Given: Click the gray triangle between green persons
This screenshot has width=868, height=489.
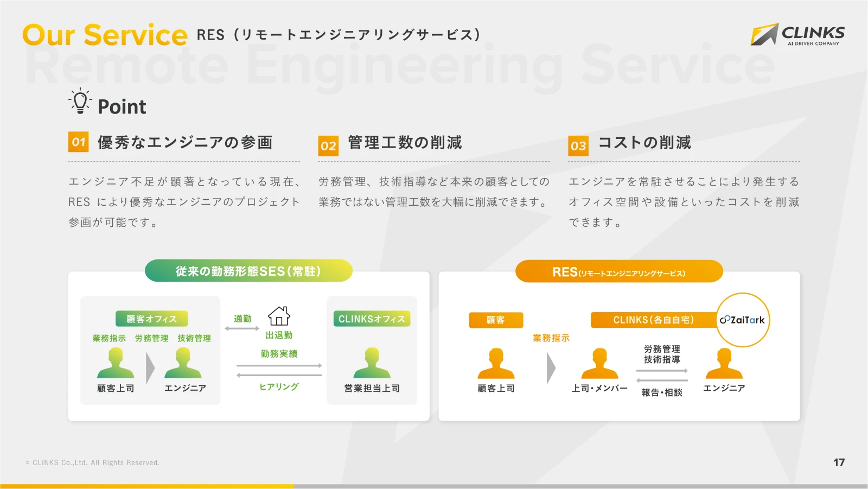Looking at the screenshot, I should (150, 368).
